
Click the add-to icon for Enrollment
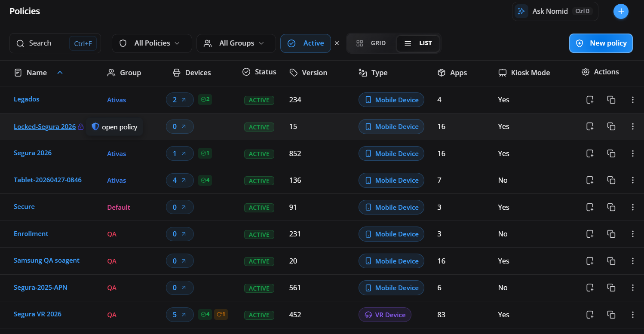(590, 234)
